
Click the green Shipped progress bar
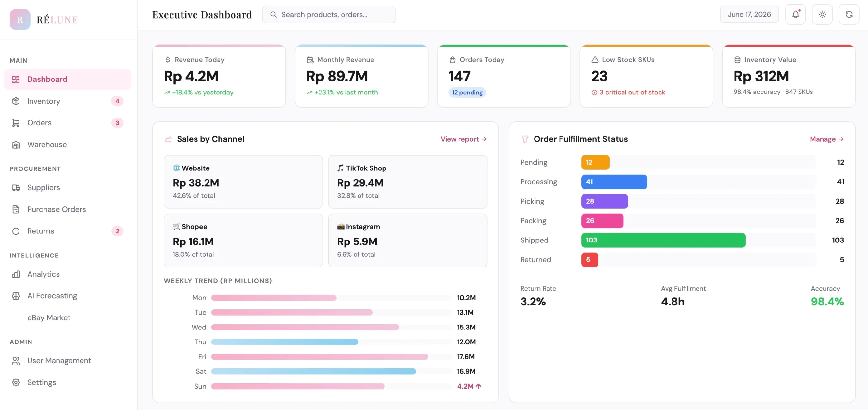click(663, 240)
